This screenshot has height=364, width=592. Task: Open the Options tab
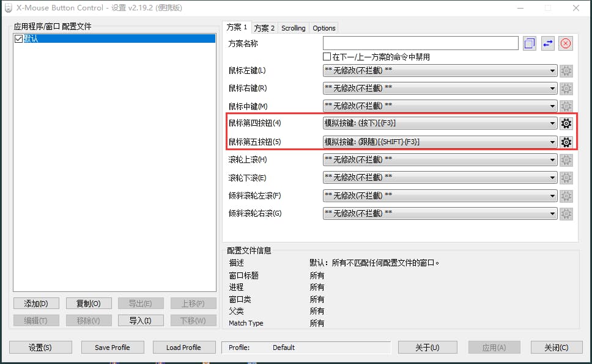[324, 28]
